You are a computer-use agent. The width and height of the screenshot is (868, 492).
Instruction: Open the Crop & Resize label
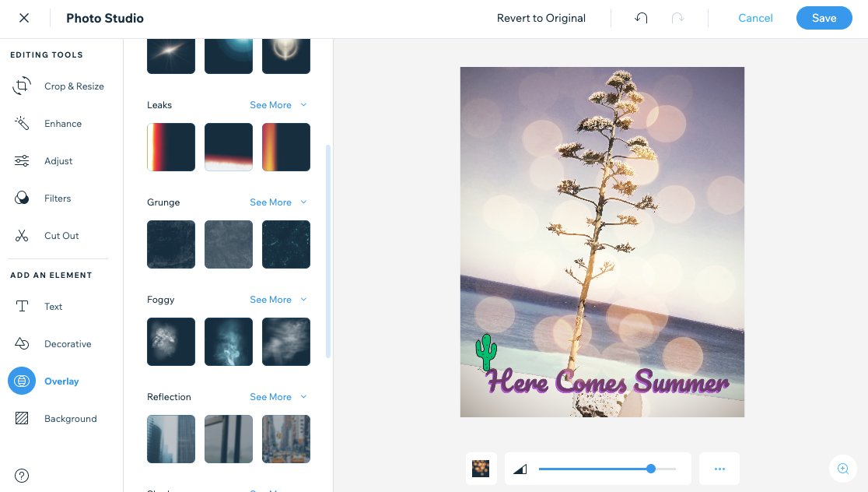click(x=74, y=86)
